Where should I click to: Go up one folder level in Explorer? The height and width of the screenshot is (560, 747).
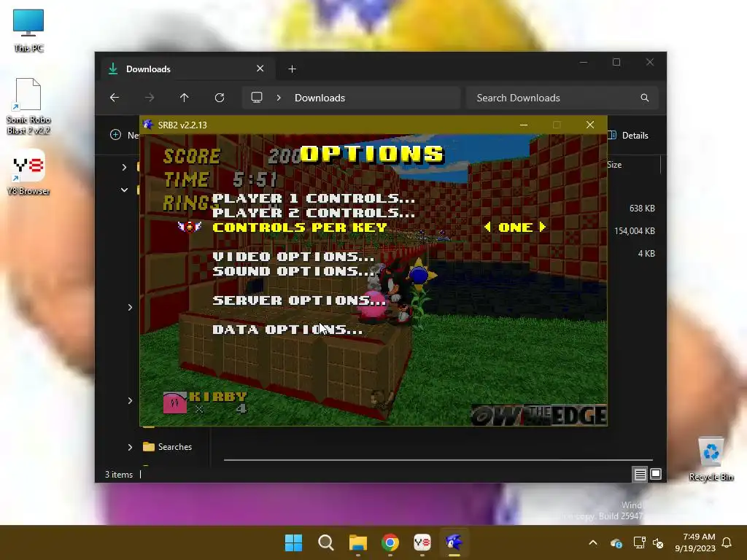click(185, 98)
